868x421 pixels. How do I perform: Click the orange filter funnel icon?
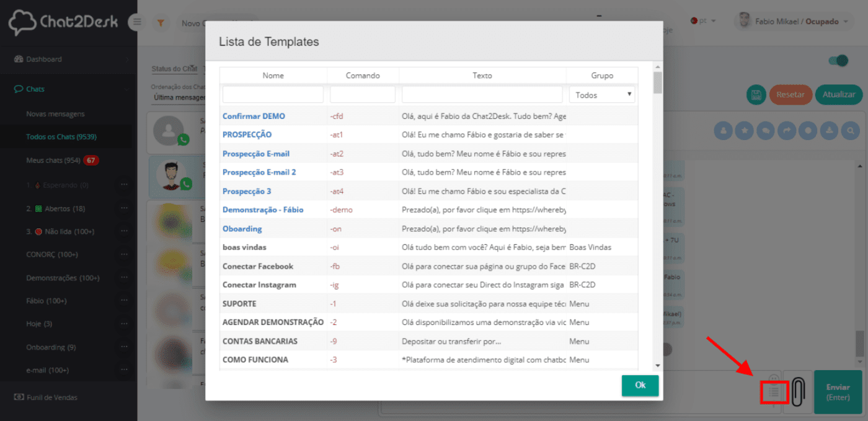tap(161, 23)
